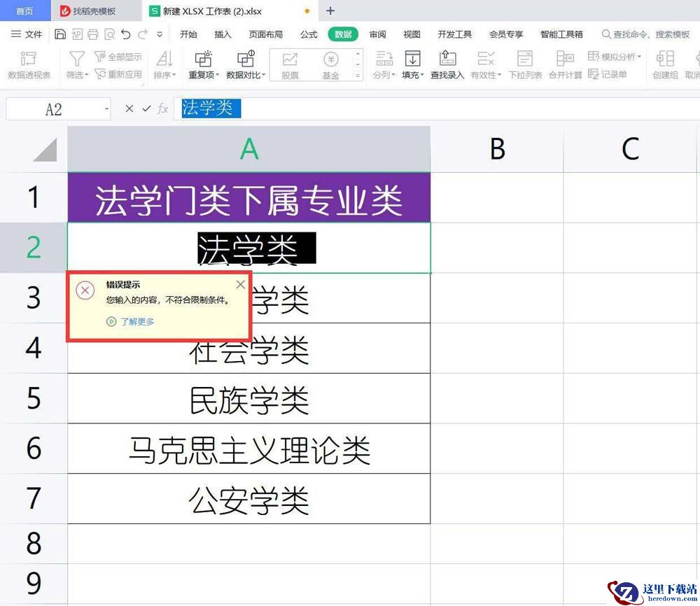The height and width of the screenshot is (606, 700).
Task: Click the 数据透视表 icon
Action: 29,65
